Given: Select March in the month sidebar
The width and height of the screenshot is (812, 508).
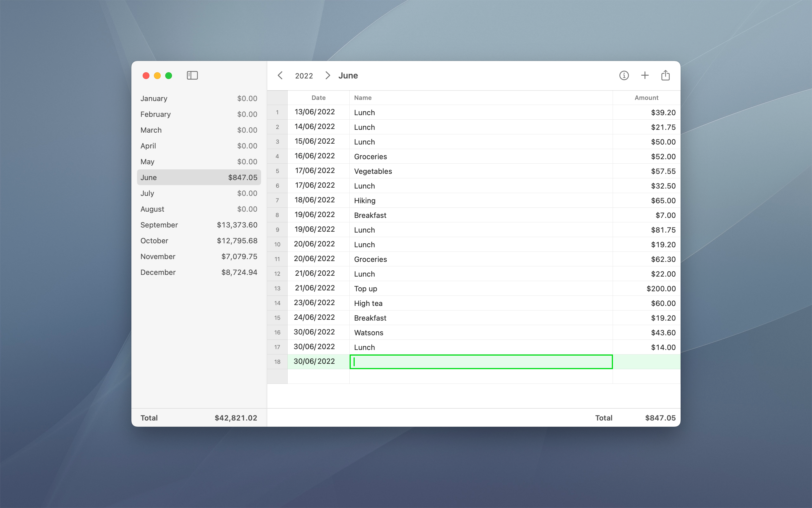Looking at the screenshot, I should point(199,130).
